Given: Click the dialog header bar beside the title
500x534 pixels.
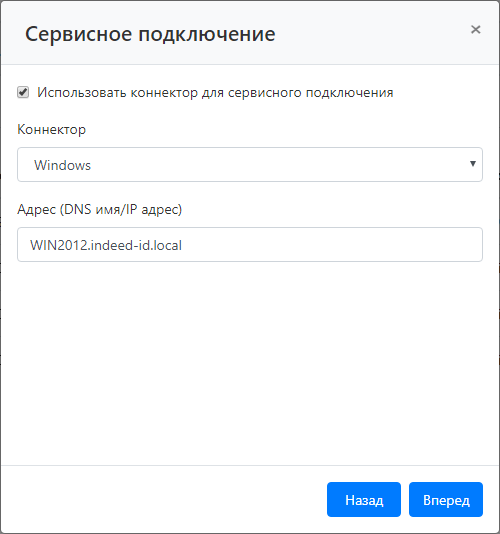Looking at the screenshot, I should (x=371, y=34).
